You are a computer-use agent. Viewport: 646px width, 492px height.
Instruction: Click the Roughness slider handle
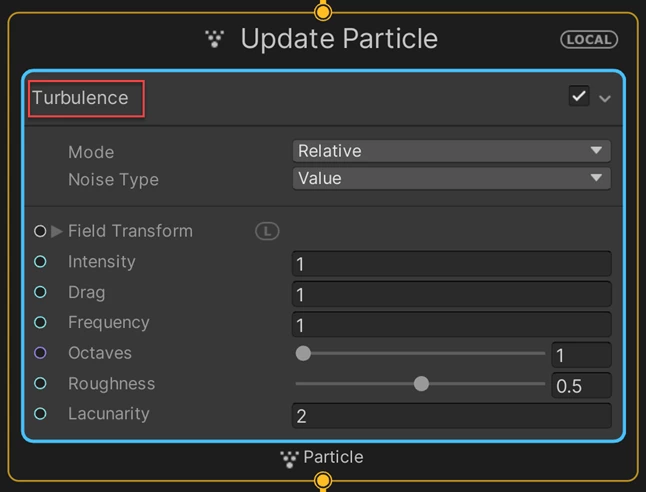click(421, 384)
